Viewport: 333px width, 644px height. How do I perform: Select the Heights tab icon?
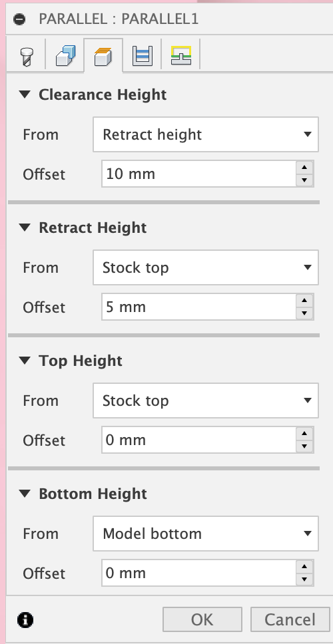tap(103, 57)
